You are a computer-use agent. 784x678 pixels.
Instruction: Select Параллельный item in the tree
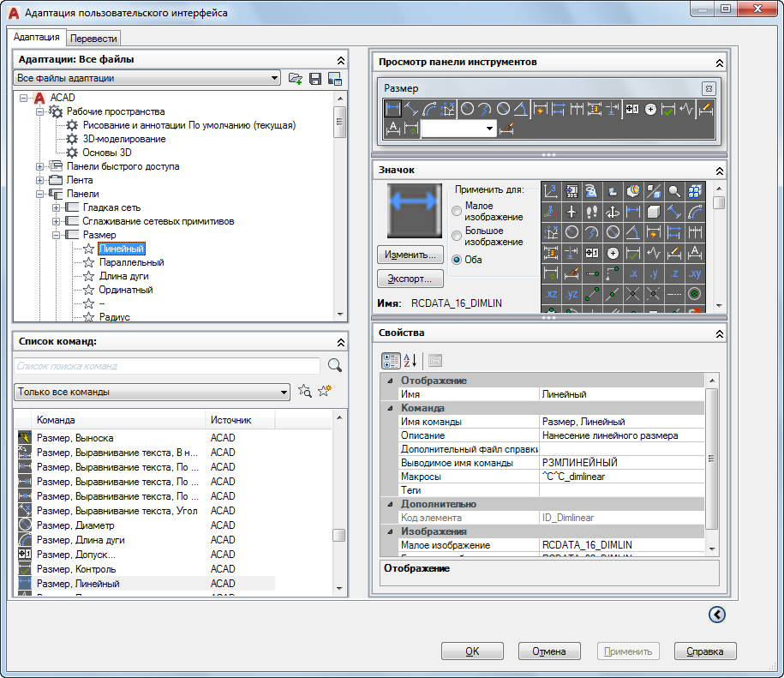click(x=131, y=262)
